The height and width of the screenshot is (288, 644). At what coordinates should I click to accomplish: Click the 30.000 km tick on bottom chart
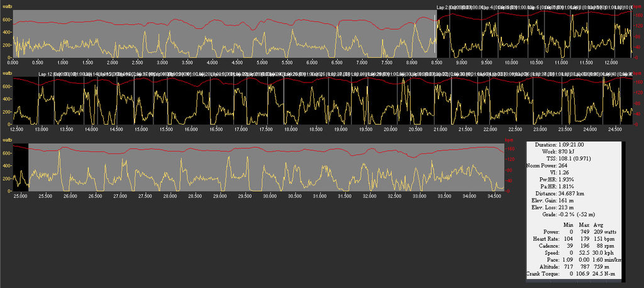pyautogui.click(x=269, y=196)
